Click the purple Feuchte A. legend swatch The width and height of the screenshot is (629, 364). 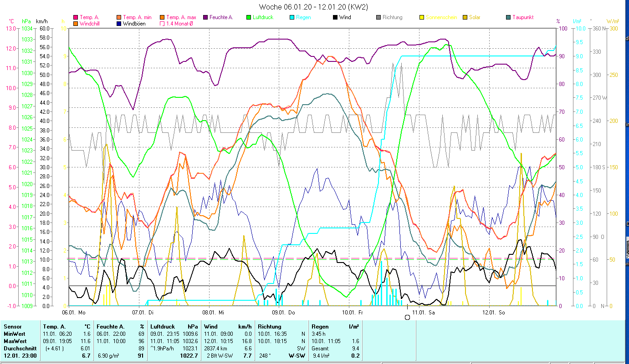(205, 17)
